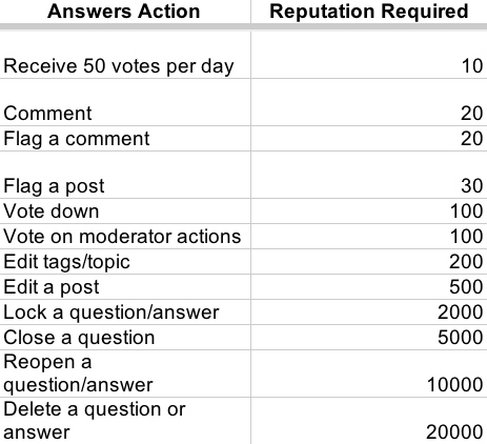Viewport: 487px width, 444px height.
Task: Click the reputation value 200 cell
Action: coord(369,262)
